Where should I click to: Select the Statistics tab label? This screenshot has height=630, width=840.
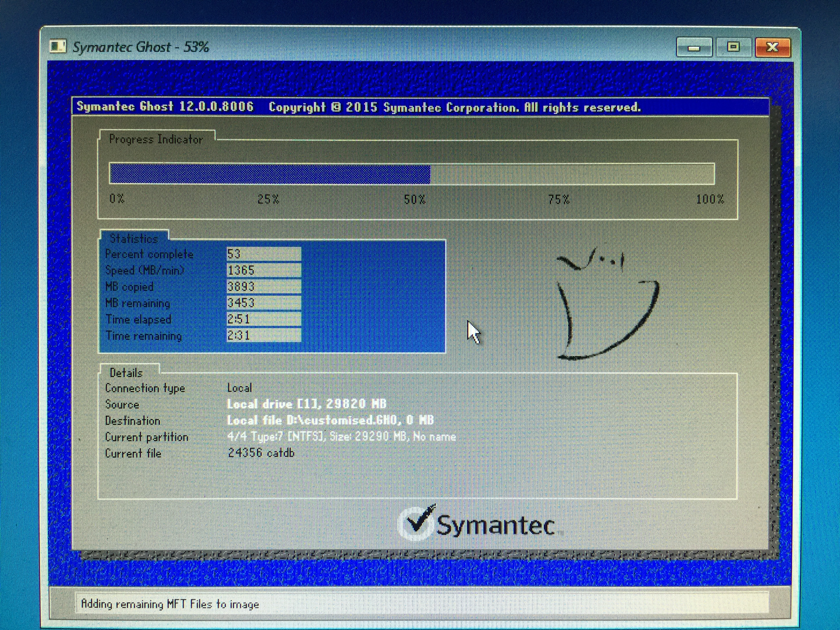pyautogui.click(x=134, y=239)
